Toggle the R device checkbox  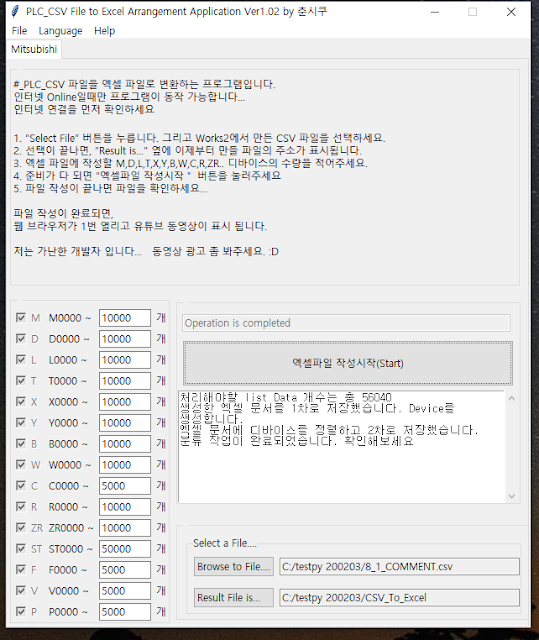point(20,507)
